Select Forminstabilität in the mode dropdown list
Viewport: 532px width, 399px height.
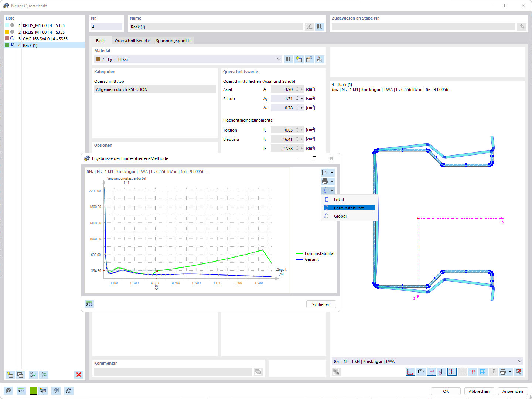click(x=349, y=208)
